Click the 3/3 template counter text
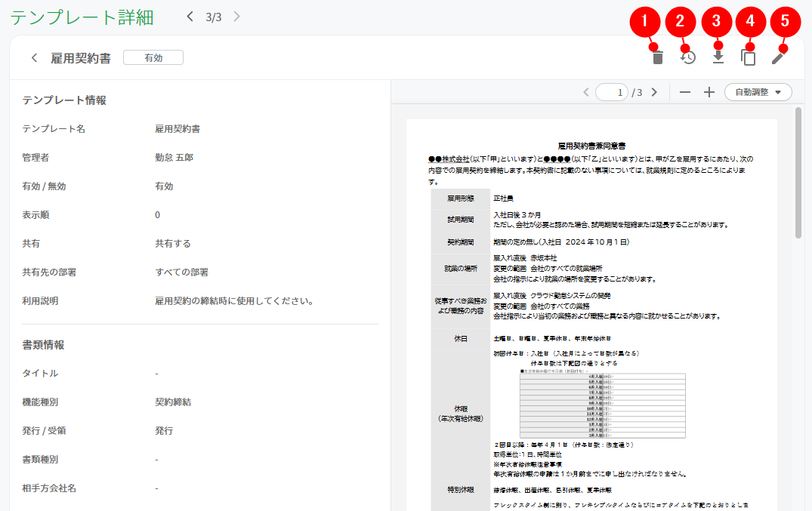812x511 pixels. (x=213, y=17)
